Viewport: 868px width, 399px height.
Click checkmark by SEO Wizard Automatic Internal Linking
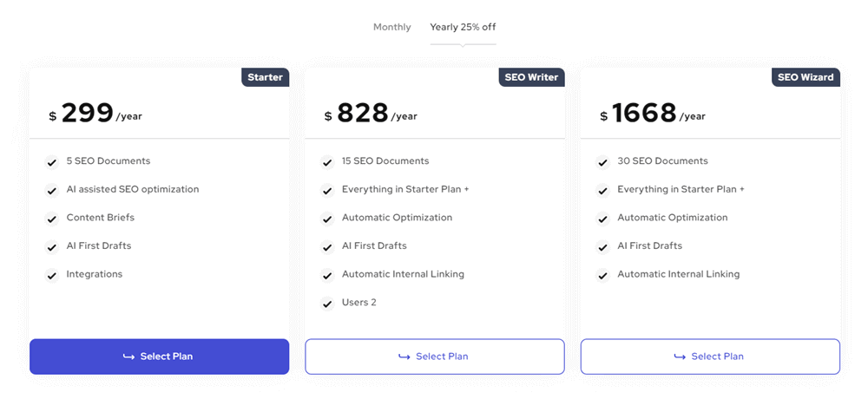tap(603, 276)
